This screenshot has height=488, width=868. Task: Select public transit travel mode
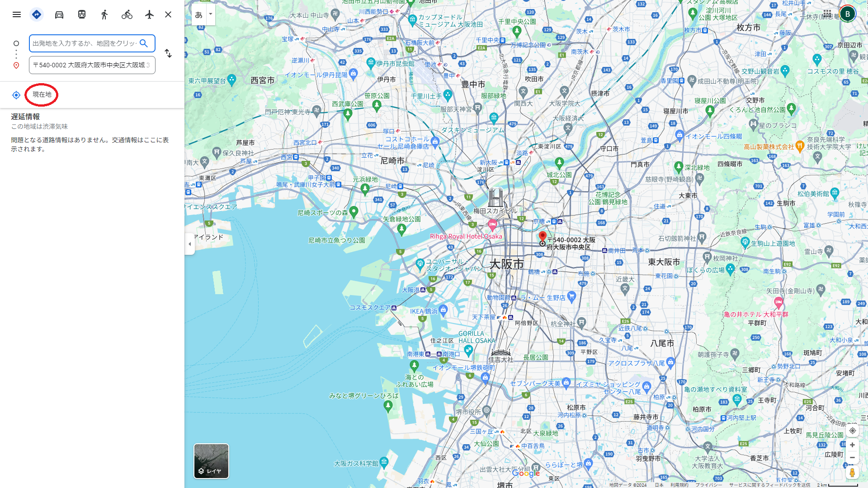click(82, 14)
